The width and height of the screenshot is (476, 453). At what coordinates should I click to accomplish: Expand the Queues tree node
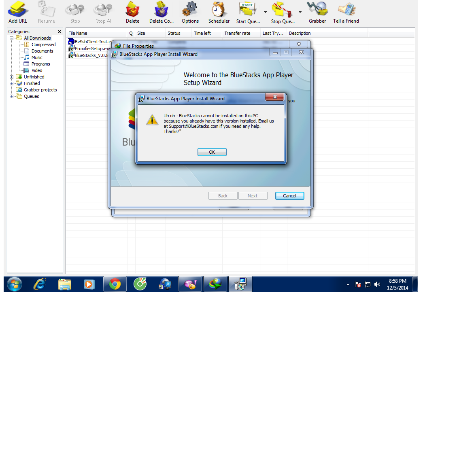coord(11,97)
